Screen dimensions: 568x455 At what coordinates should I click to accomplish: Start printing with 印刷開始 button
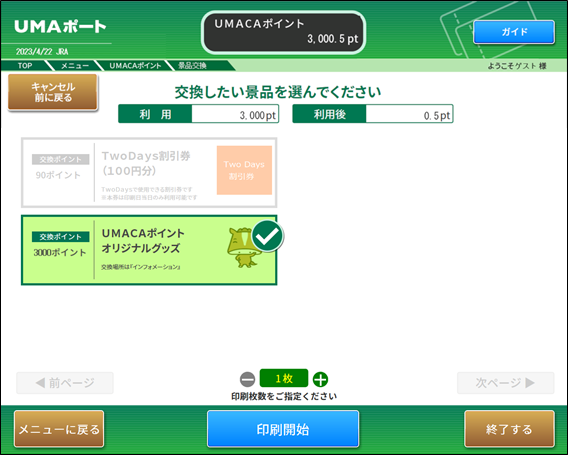(283, 429)
